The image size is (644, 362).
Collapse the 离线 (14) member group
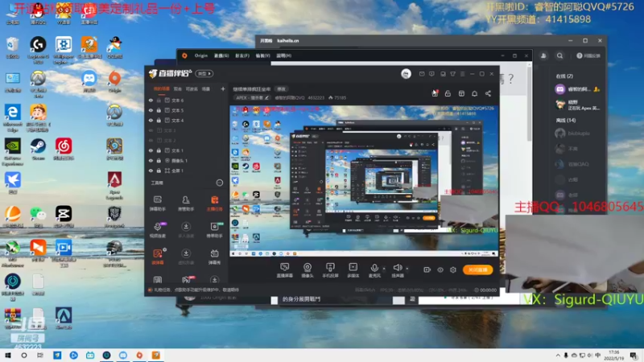pyautogui.click(x=566, y=120)
